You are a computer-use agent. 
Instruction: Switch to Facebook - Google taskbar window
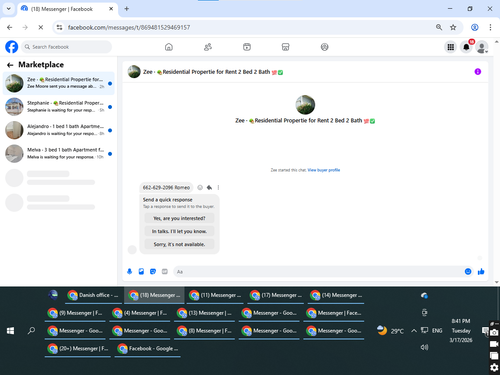tap(147, 349)
